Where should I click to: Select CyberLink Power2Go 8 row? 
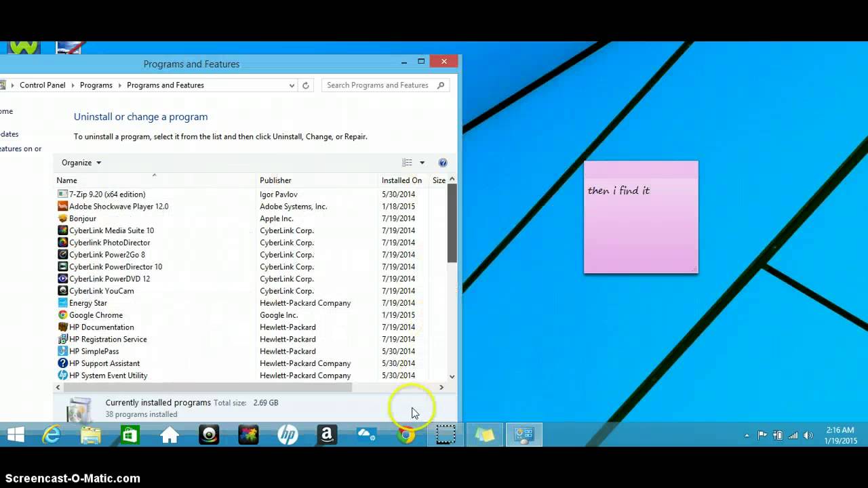pyautogui.click(x=251, y=255)
